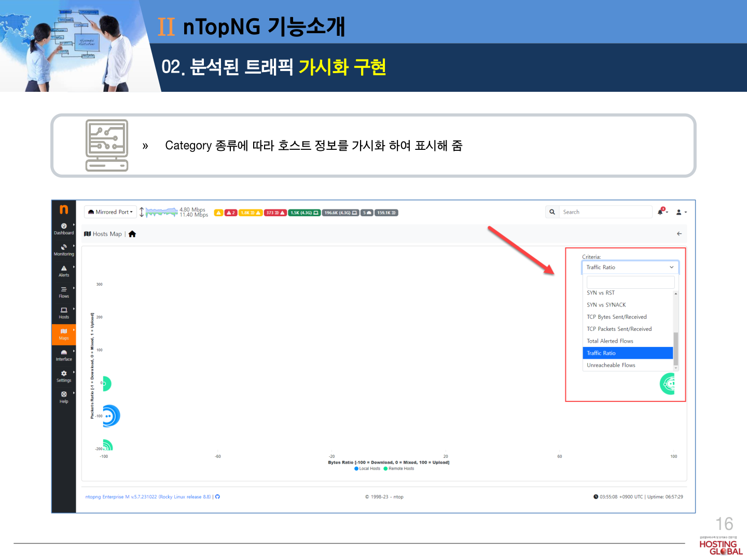The width and height of the screenshot is (747, 560).
Task: Click the yellow warning triangle badge
Action: click(218, 213)
